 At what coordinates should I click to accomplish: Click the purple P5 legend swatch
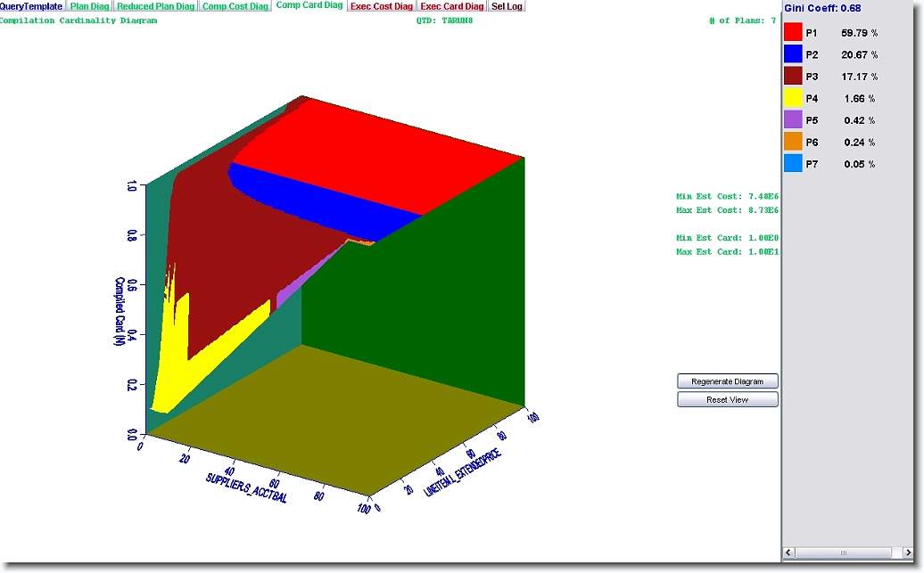coord(793,120)
